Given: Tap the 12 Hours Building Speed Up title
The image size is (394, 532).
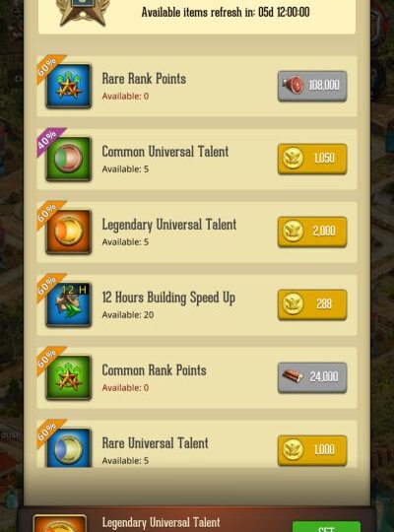Looking at the screenshot, I should 168,298.
